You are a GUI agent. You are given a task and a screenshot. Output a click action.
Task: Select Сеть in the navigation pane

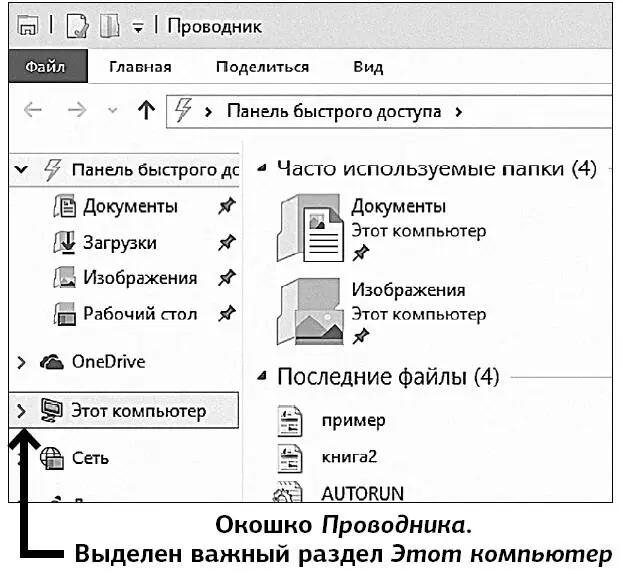click(90, 458)
